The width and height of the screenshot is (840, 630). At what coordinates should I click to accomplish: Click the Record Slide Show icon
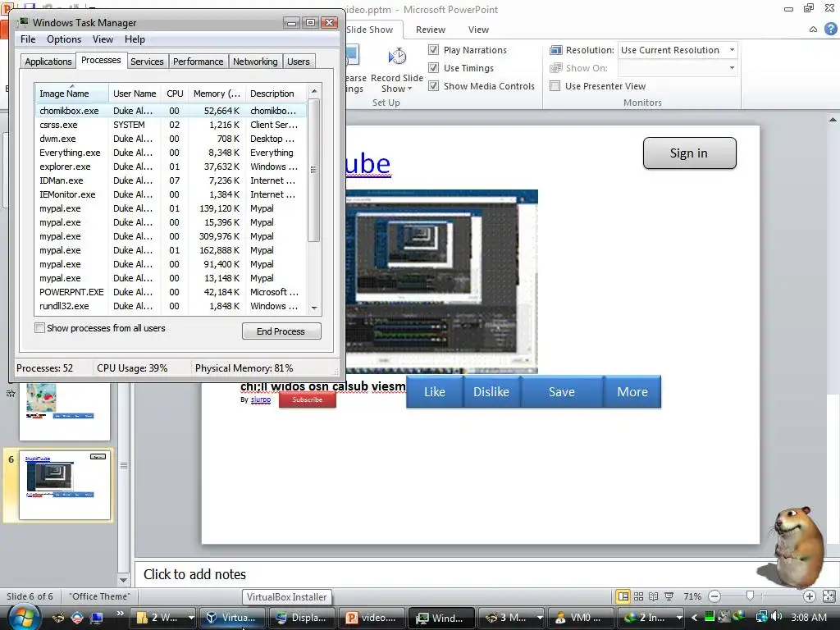point(397,57)
